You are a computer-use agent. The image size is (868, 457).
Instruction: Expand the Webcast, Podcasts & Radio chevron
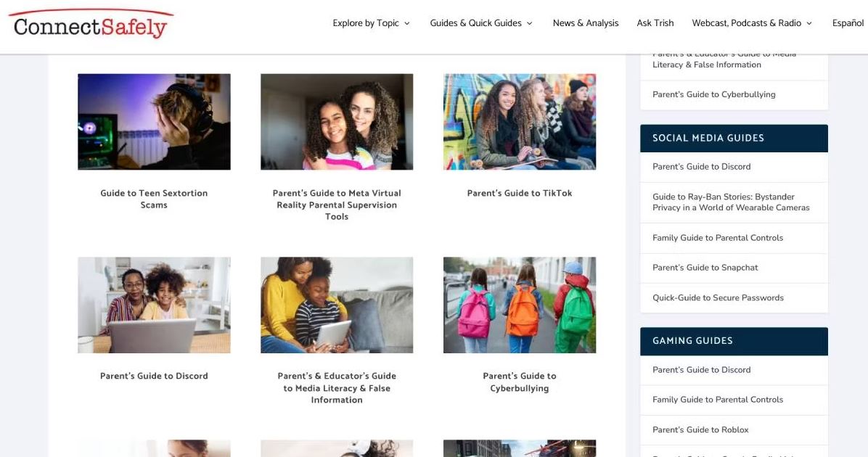point(808,23)
